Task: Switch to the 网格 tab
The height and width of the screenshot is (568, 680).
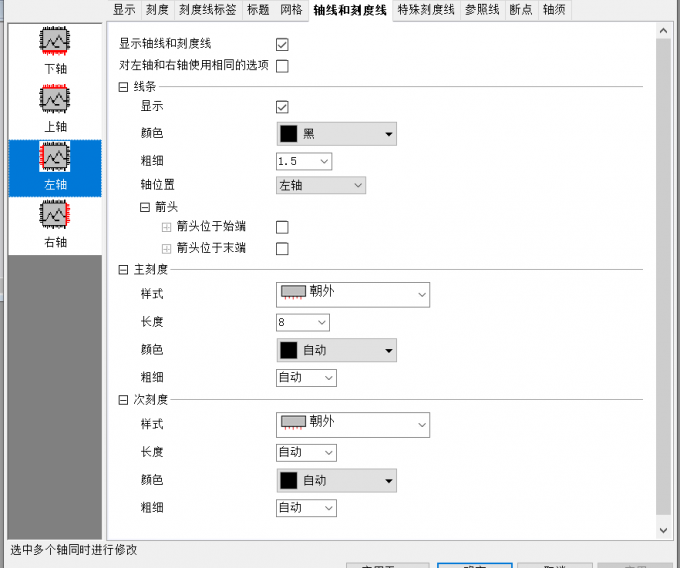Action: [291, 10]
